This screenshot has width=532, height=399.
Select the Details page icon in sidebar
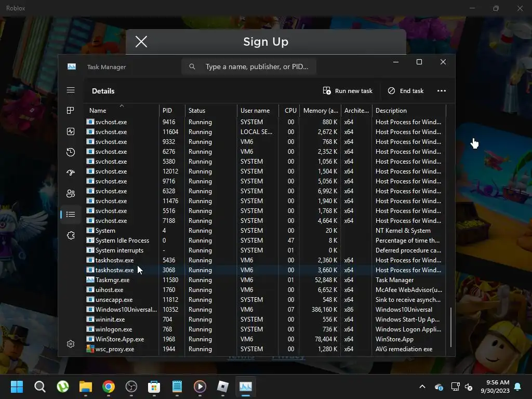point(71,215)
